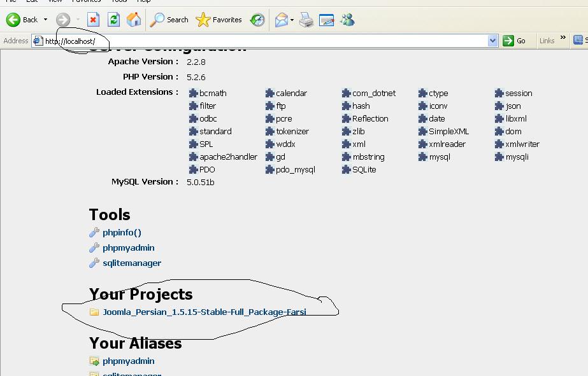The image size is (588, 376).
Task: Click the puzzle icon next to PDO
Action: click(193, 169)
